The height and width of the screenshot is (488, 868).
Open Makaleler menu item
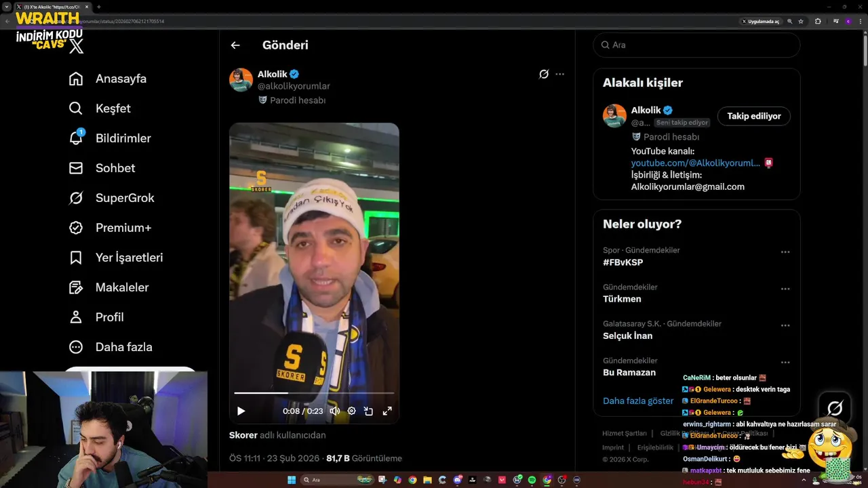coord(122,287)
